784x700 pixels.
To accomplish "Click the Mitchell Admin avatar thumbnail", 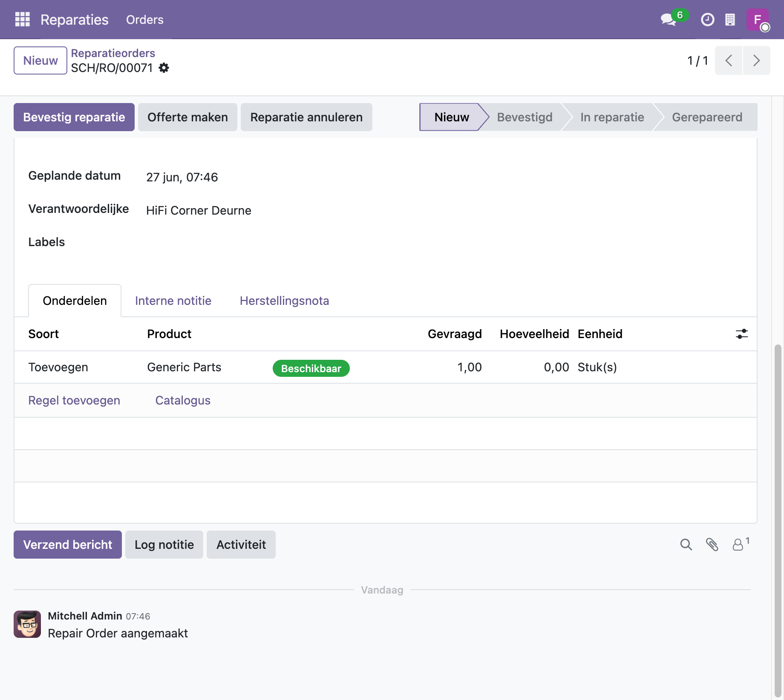I will coord(27,624).
